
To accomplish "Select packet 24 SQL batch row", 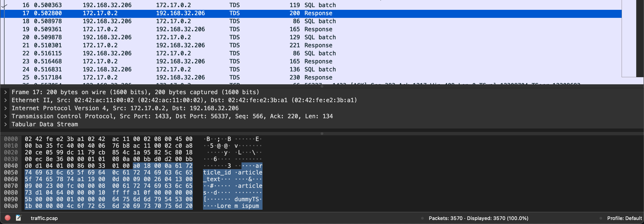I will [x=175, y=69].
